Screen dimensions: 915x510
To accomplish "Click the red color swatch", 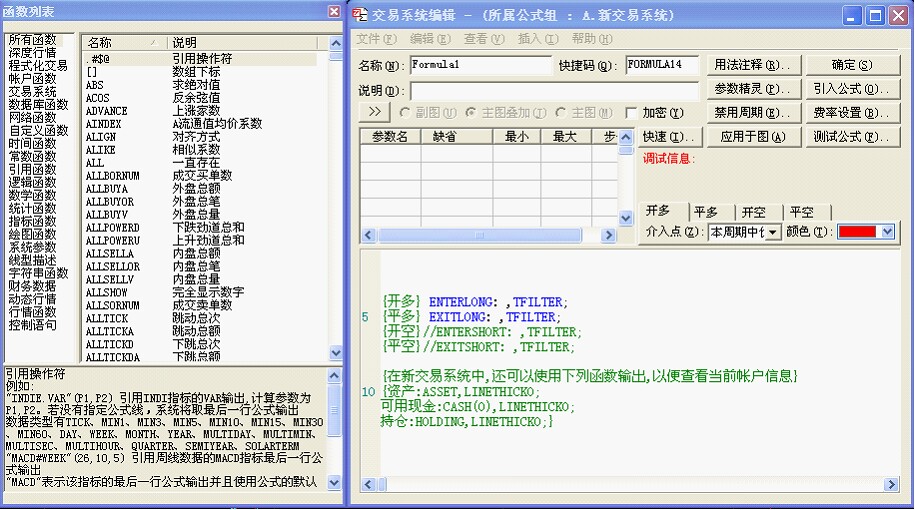I will tap(857, 232).
